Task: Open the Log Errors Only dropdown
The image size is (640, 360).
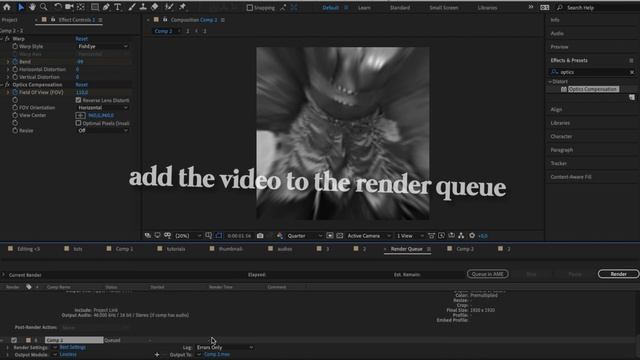Action: [x=224, y=347]
